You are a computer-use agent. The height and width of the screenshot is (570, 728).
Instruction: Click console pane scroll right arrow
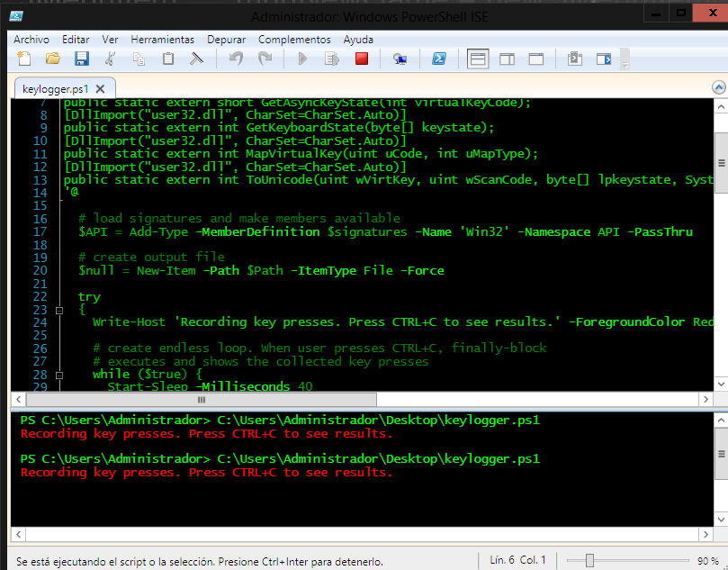pyautogui.click(x=706, y=534)
